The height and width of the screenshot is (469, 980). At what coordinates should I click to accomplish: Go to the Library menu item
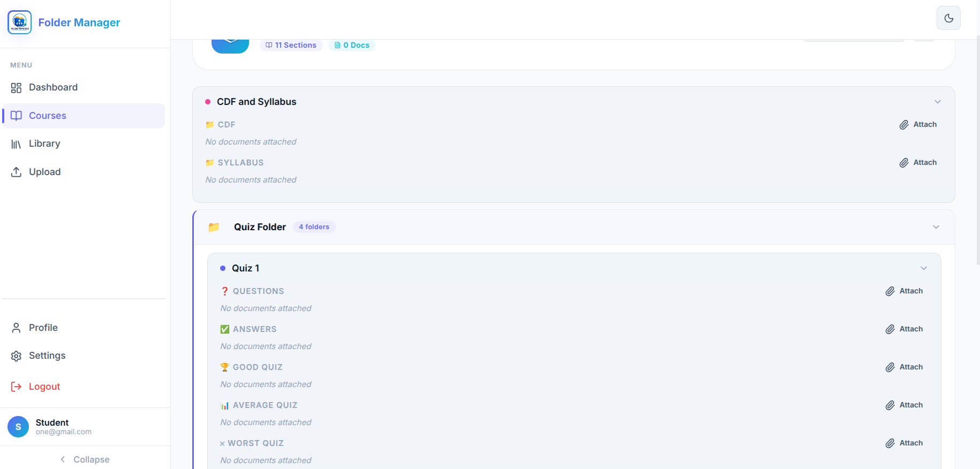84,143
